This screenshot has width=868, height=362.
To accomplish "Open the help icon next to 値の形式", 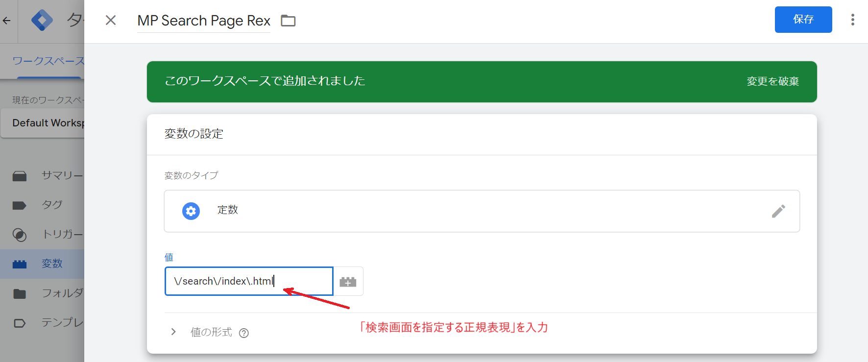I will click(244, 333).
